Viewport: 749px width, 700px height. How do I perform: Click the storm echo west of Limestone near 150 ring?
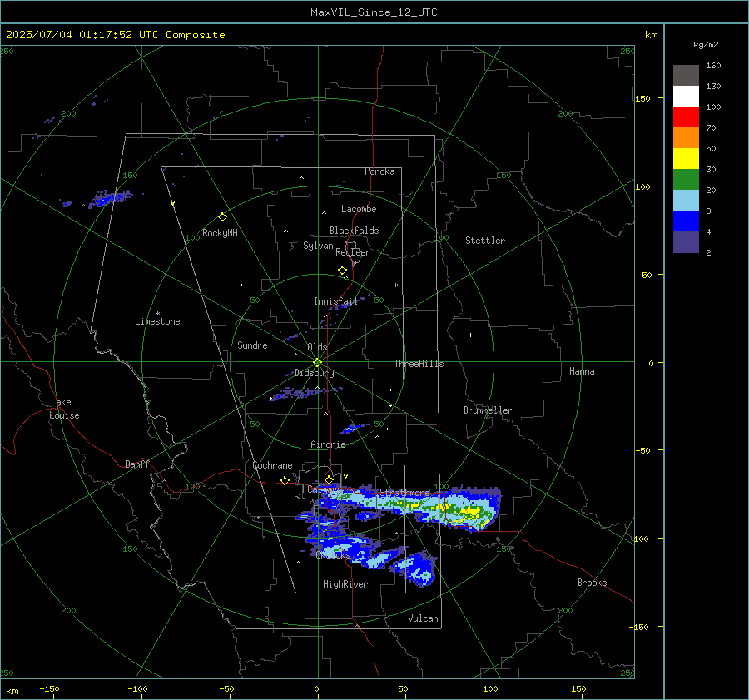coord(111,198)
